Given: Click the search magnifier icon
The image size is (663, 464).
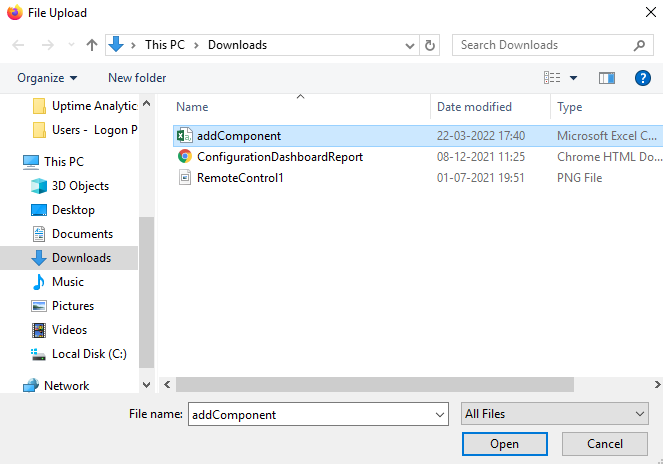Looking at the screenshot, I should (639, 45).
